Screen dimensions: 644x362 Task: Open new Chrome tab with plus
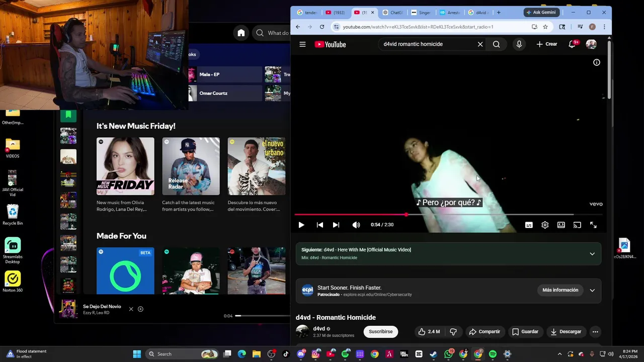[499, 12]
